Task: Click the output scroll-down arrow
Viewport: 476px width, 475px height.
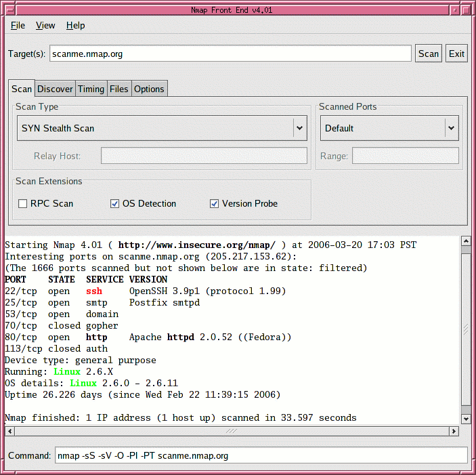Action: click(x=466, y=419)
